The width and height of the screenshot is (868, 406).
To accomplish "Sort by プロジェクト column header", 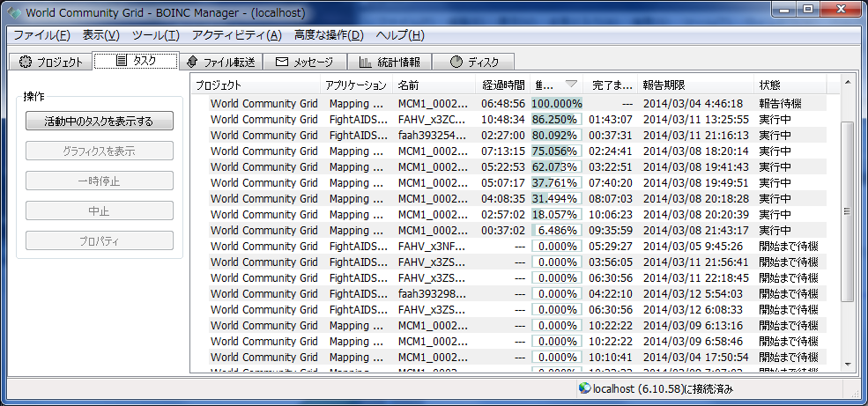I will point(256,85).
